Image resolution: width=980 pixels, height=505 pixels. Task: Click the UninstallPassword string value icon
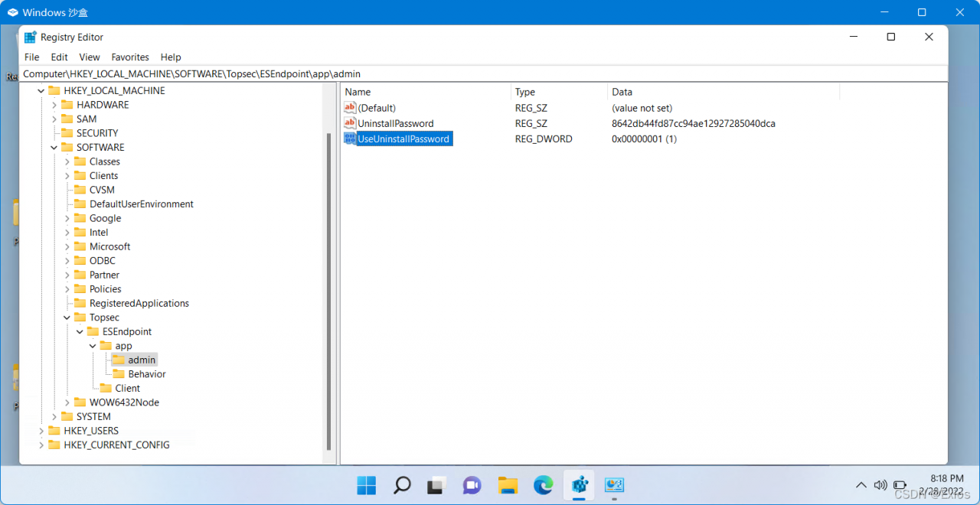(x=351, y=123)
